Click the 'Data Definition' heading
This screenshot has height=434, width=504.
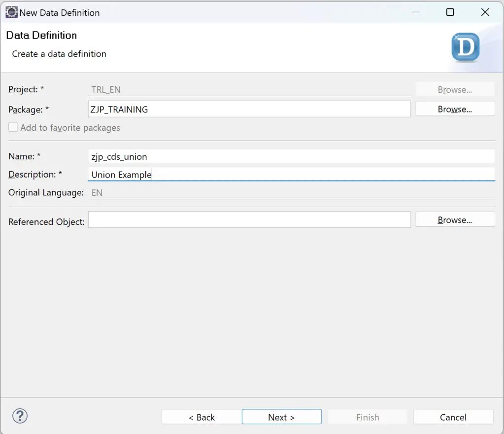click(x=41, y=35)
